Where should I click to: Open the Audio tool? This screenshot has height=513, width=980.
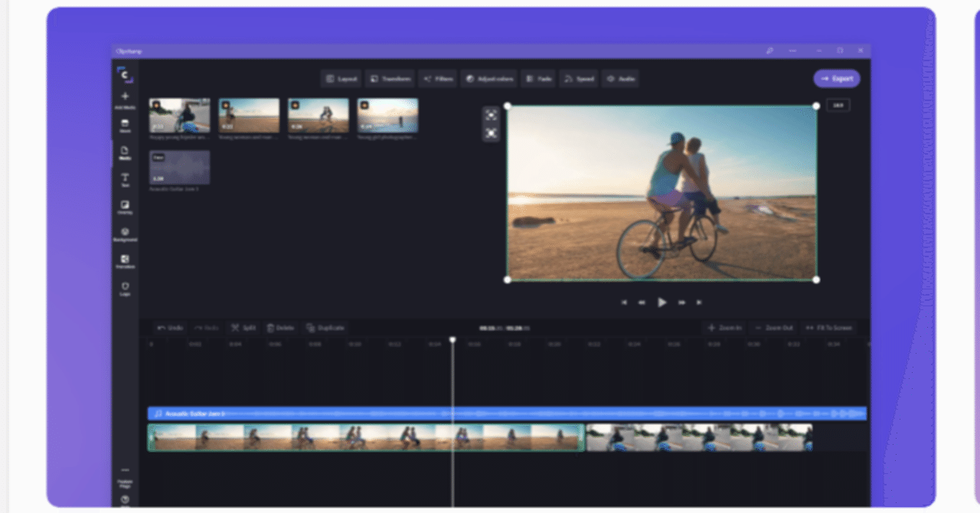(x=620, y=79)
